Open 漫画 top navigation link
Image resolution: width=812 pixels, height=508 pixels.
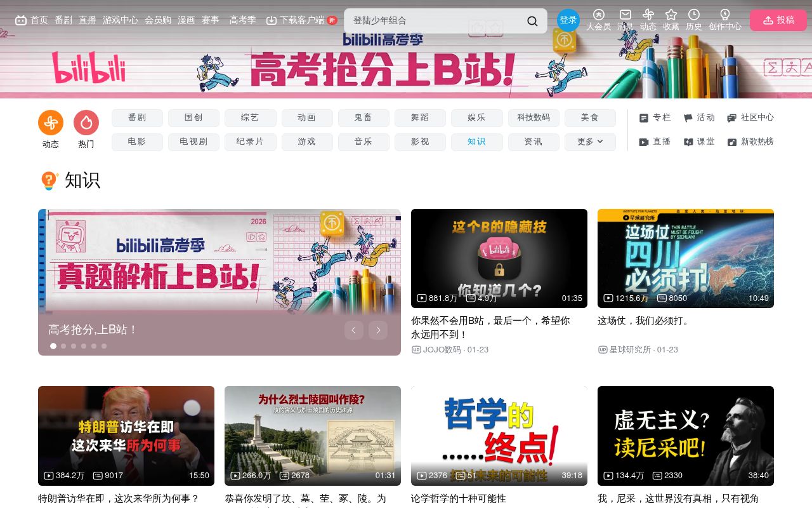pyautogui.click(x=187, y=20)
